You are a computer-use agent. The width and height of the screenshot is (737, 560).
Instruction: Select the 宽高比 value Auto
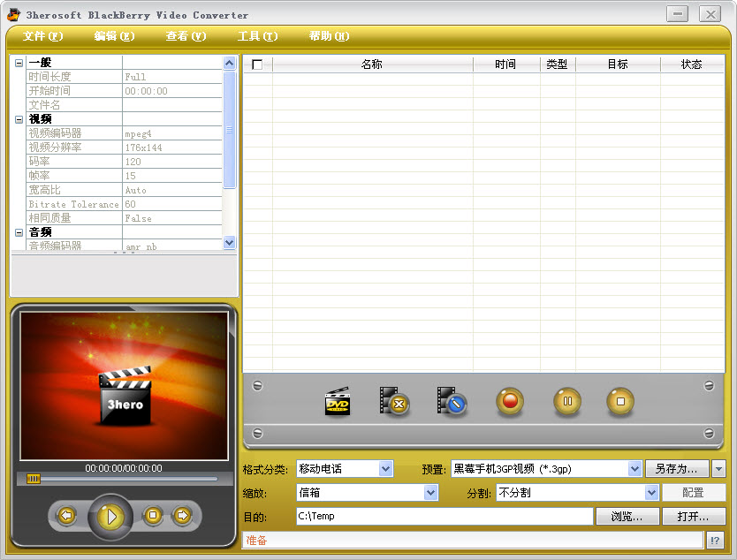pos(172,190)
